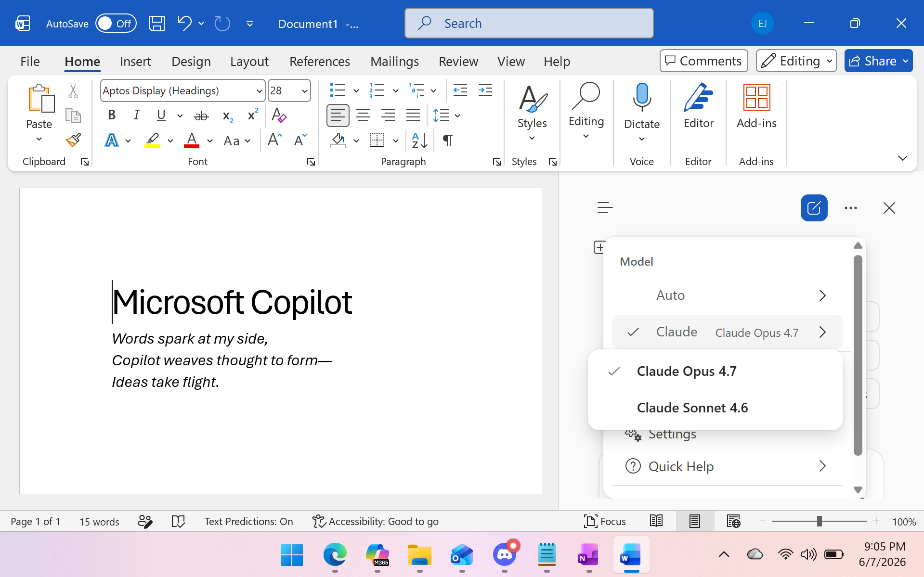Viewport: 924px width, 577px height.
Task: Decrease paragraph indent
Action: click(x=460, y=90)
